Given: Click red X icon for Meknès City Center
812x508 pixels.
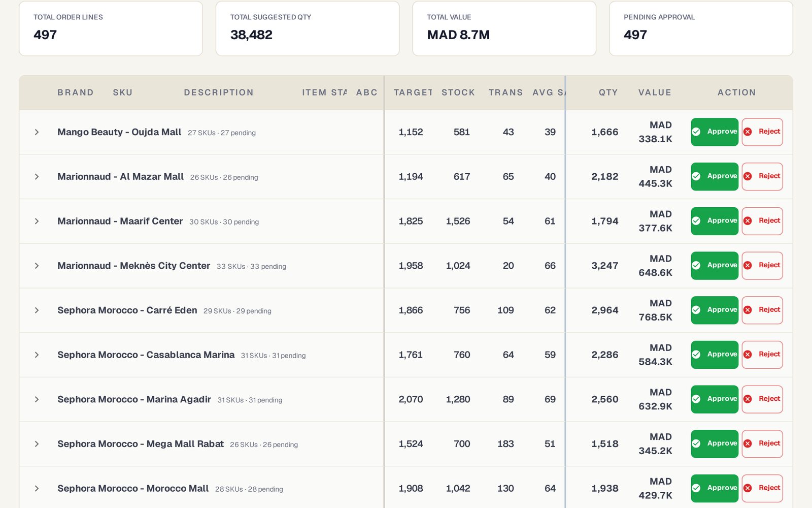Looking at the screenshot, I should (748, 265).
